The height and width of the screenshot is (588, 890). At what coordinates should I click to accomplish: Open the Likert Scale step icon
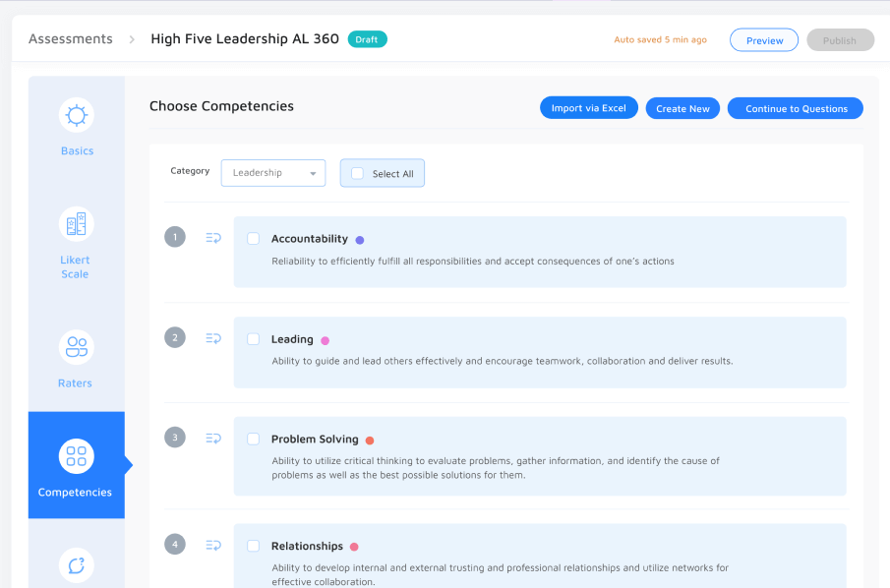(76, 224)
